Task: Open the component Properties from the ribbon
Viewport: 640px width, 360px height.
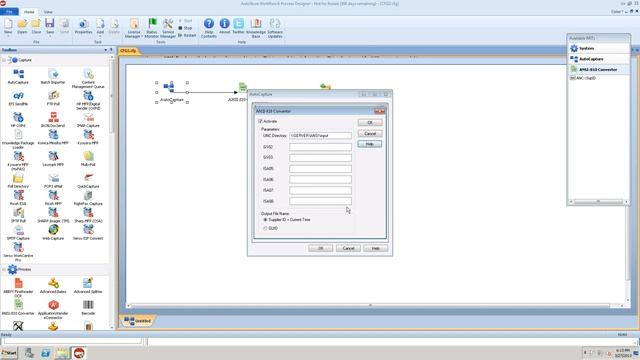Action: pos(83,26)
